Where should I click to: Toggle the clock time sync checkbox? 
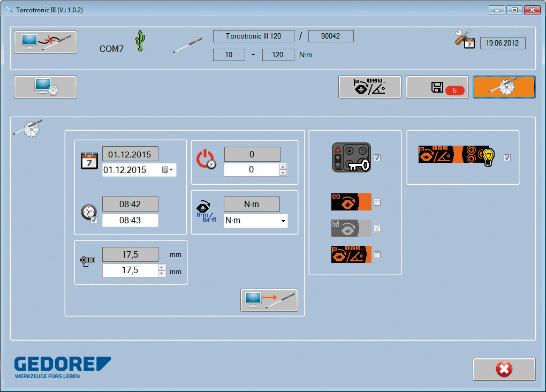94,220
